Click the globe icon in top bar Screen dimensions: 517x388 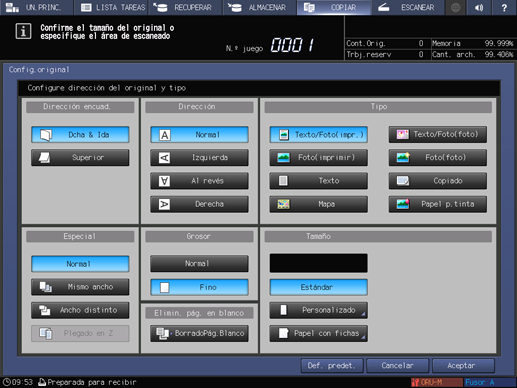(455, 7)
